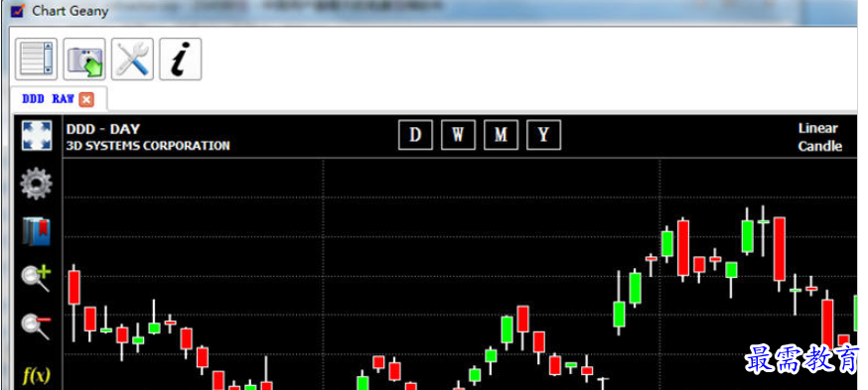
Task: Open the tools wrench and screwdriver icon
Action: tap(132, 60)
